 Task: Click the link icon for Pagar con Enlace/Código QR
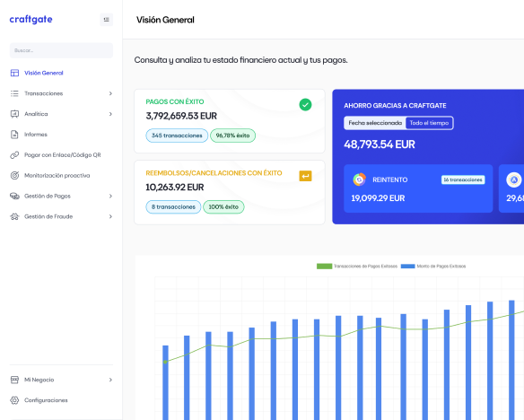(14, 155)
